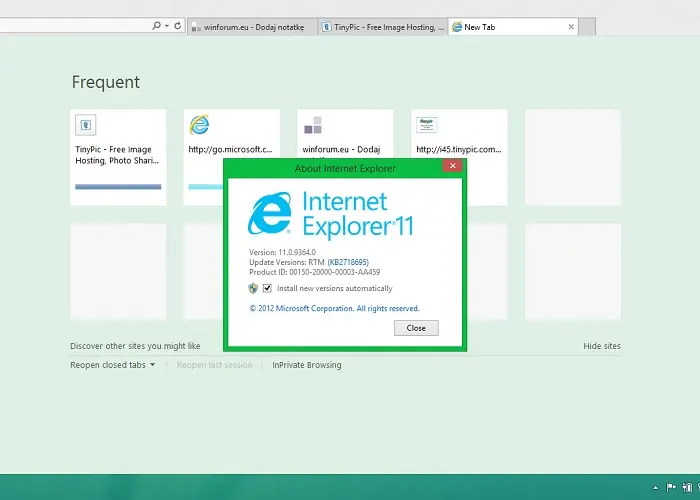This screenshot has width=700, height=500.
Task: Click the i45.tinypic.com tile preview icon
Action: (x=426, y=125)
